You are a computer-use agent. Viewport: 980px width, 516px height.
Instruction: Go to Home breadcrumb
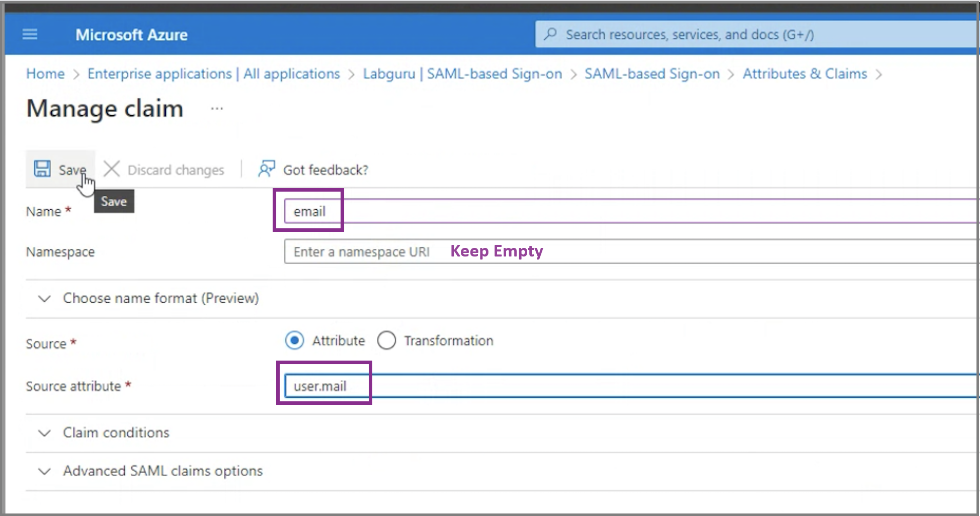tap(45, 74)
